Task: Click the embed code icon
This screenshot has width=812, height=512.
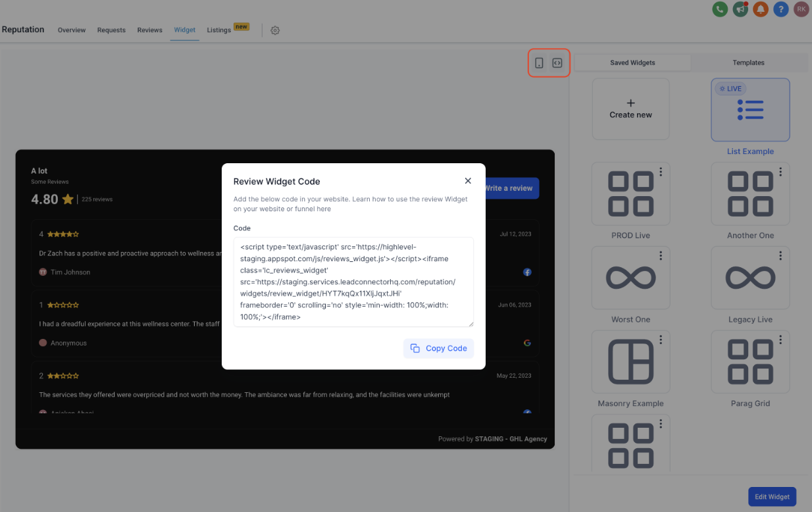Action: click(x=557, y=63)
